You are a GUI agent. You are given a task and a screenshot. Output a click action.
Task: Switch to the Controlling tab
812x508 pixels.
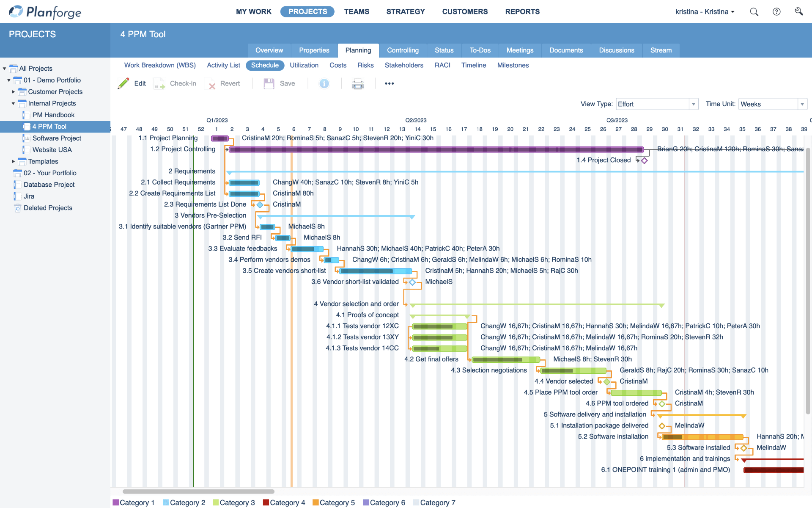403,50
